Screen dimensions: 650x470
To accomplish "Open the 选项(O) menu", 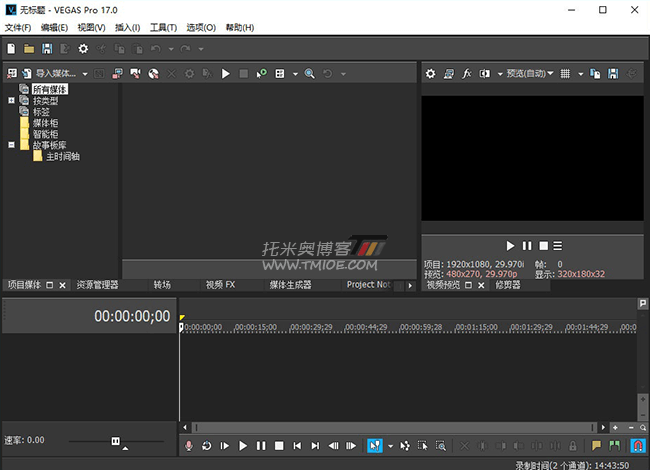I will [201, 27].
